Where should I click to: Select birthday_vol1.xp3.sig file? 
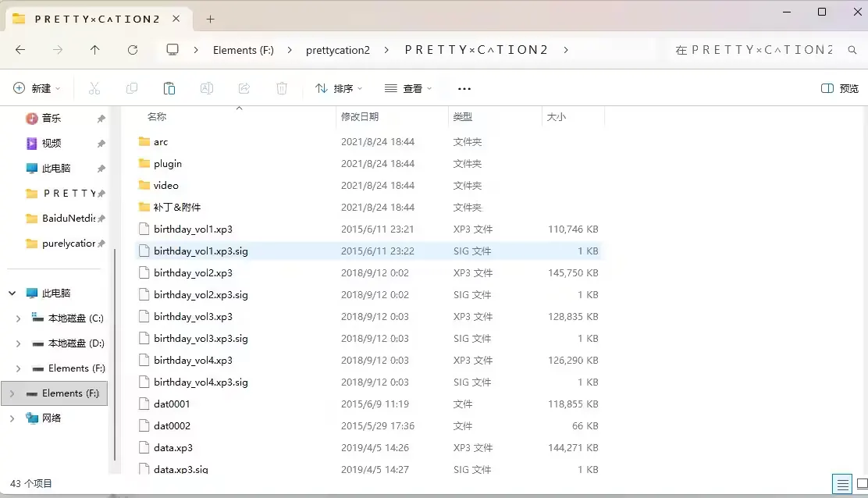tap(368, 251)
